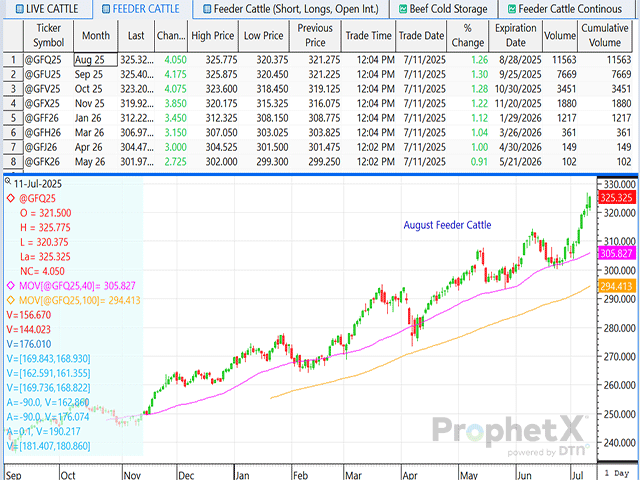Click the @GFX25 ticker cell
This screenshot has width=640, height=480.
coord(49,104)
